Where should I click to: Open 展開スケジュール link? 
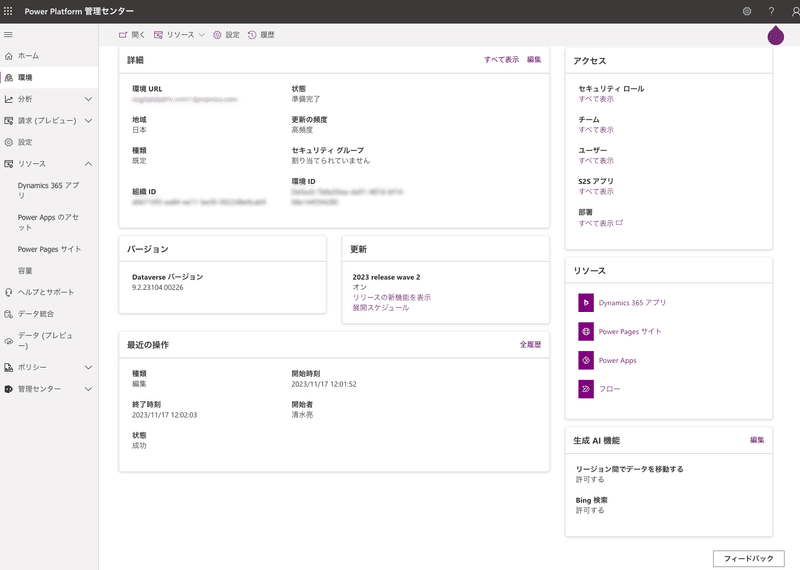click(381, 308)
